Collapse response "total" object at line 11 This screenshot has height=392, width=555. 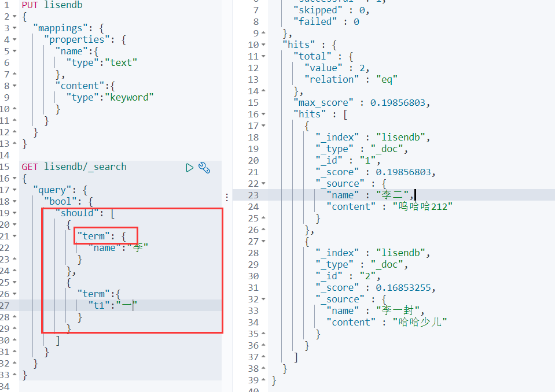click(263, 57)
